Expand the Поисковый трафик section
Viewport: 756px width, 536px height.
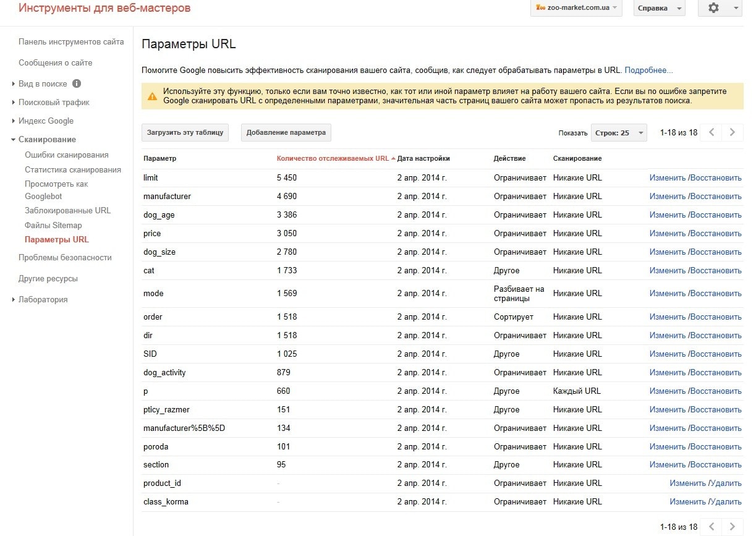pyautogui.click(x=54, y=103)
